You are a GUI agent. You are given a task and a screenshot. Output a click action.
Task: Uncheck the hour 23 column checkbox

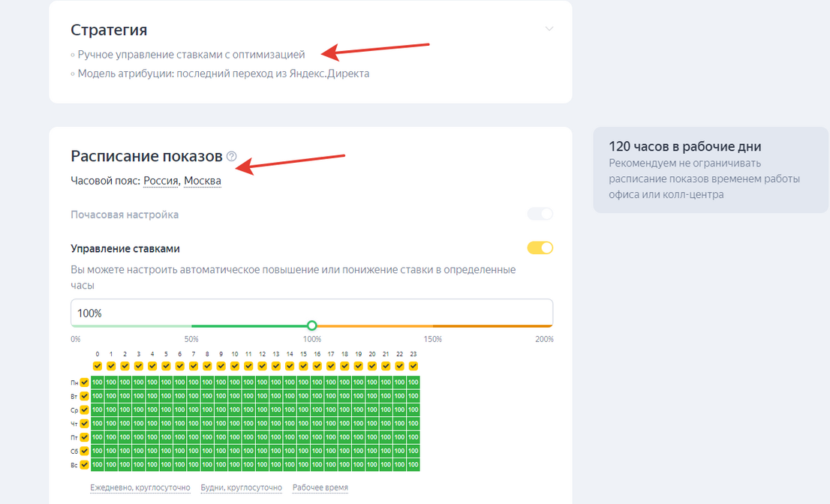[413, 366]
